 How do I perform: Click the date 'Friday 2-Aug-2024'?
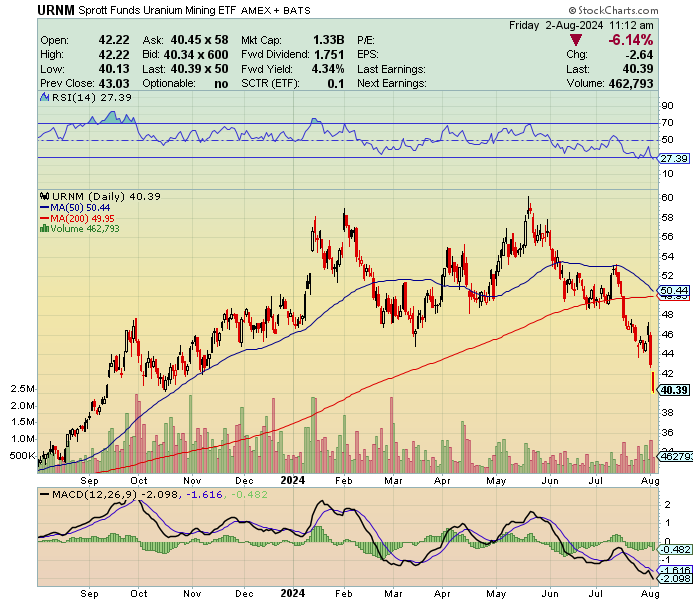pyautogui.click(x=556, y=25)
